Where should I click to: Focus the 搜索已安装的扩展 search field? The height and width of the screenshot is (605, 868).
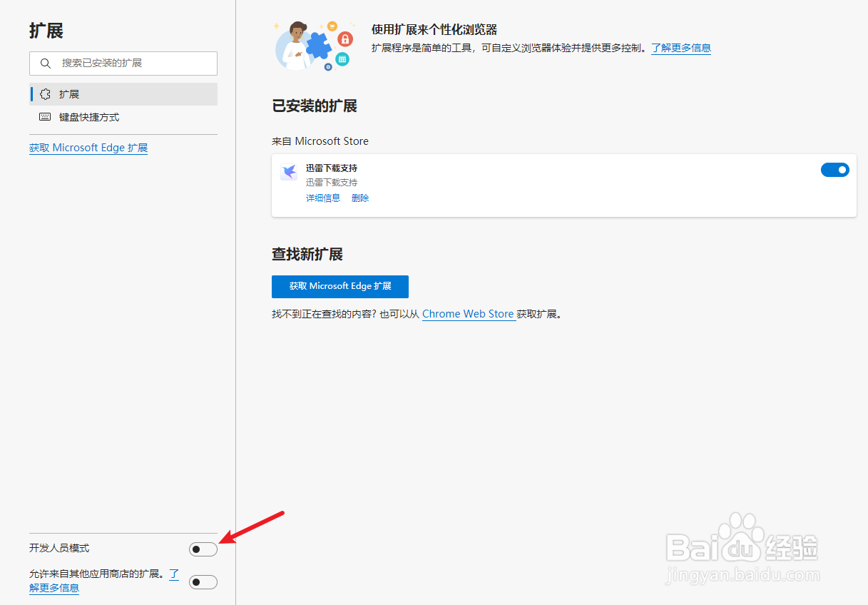click(123, 63)
